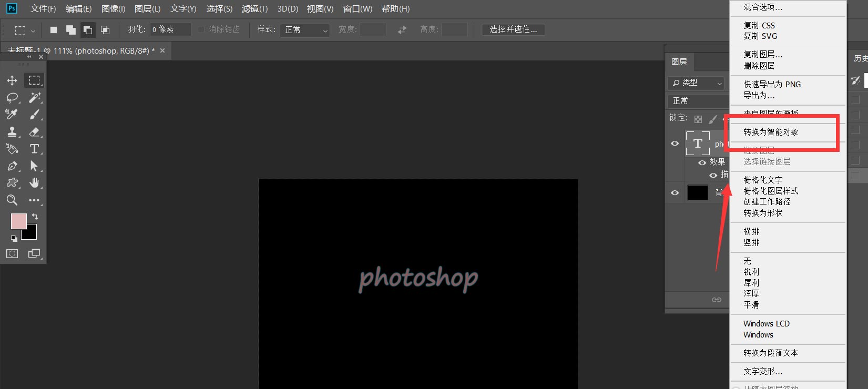868x389 pixels.
Task: Lock image pixels brush icon
Action: 713,119
